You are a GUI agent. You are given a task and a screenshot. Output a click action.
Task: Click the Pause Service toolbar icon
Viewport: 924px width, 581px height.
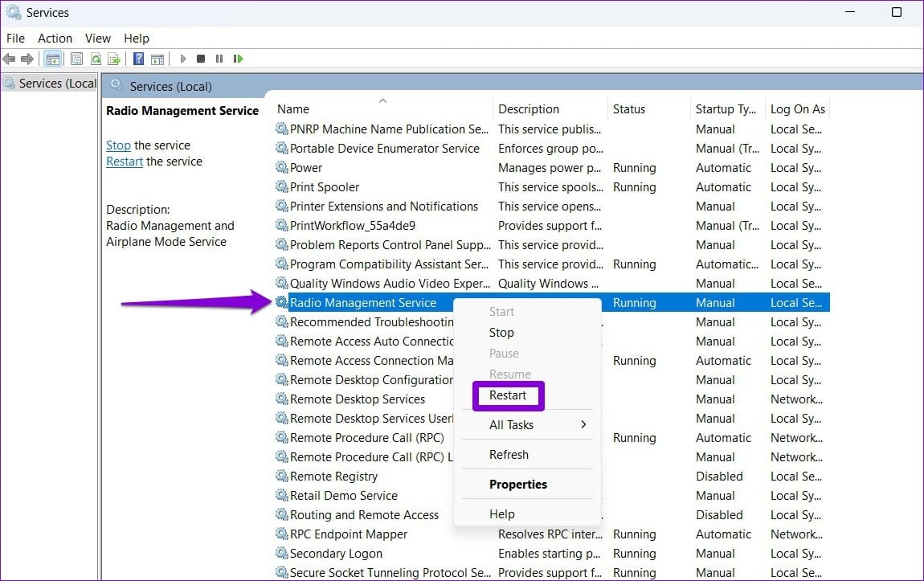219,59
